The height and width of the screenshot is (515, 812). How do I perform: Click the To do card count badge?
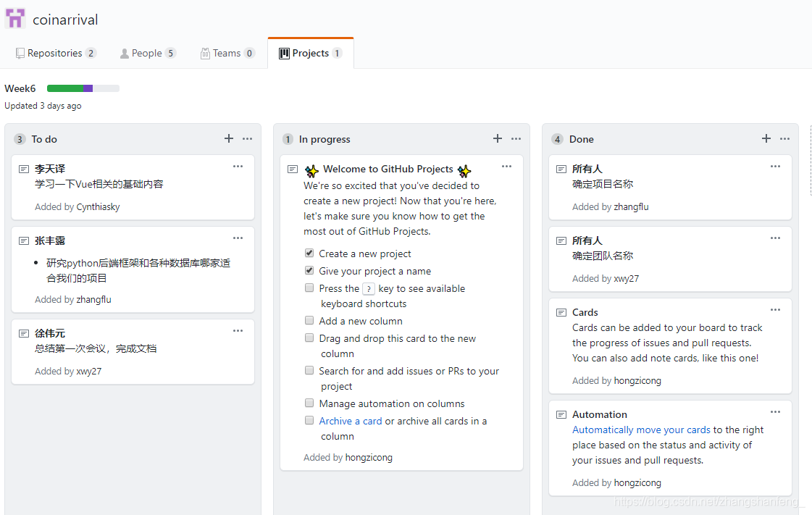[20, 139]
